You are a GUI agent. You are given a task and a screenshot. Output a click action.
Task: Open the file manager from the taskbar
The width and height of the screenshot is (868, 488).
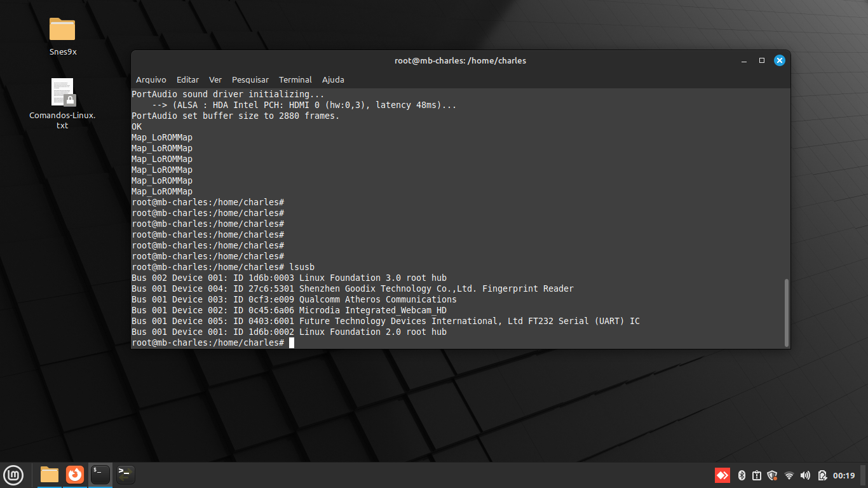point(50,475)
